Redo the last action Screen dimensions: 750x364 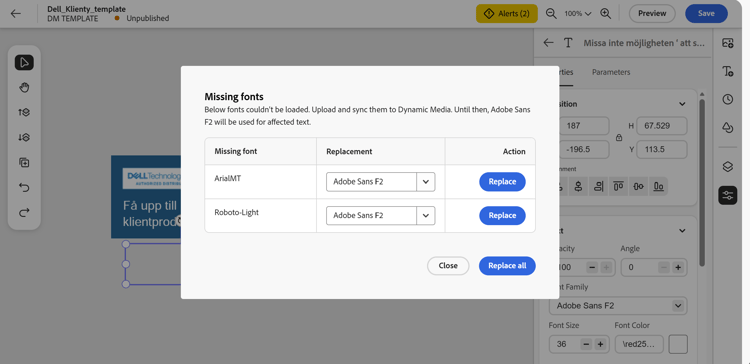point(24,212)
